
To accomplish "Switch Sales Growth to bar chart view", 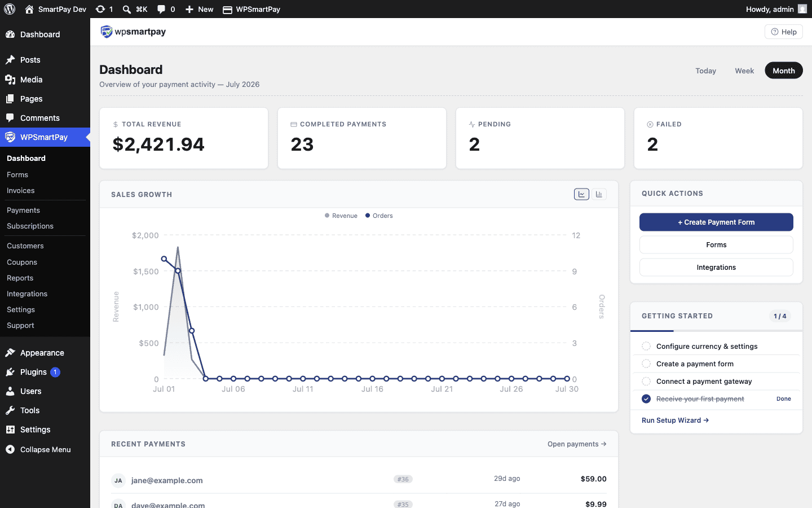I will 599,194.
